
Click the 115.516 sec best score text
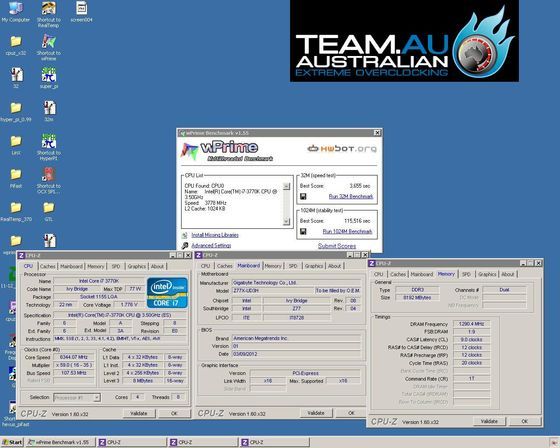pyautogui.click(x=357, y=221)
